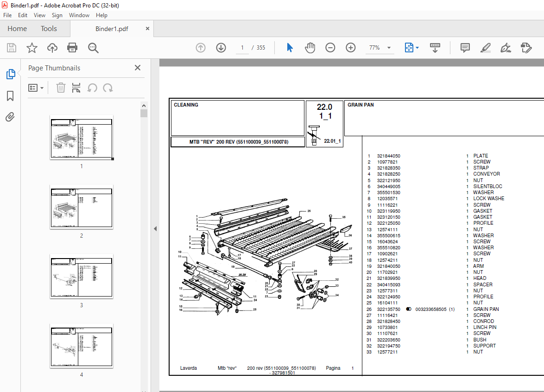This screenshot has width=544, height=392.
Task: Print the document
Action: point(72,48)
